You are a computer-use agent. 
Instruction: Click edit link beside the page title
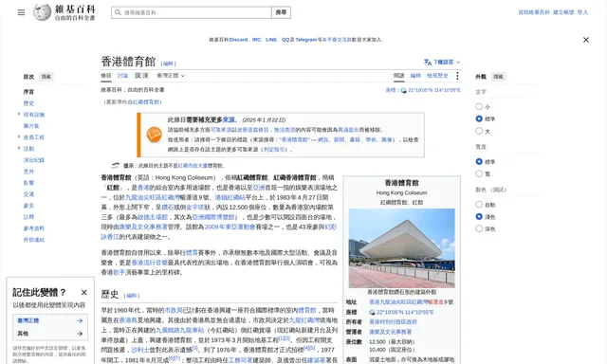tap(169, 64)
